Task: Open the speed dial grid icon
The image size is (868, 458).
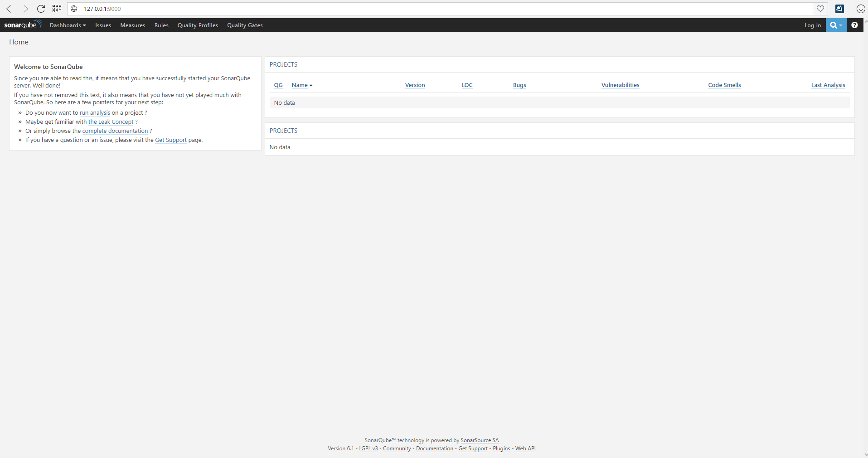Action: tap(57, 9)
